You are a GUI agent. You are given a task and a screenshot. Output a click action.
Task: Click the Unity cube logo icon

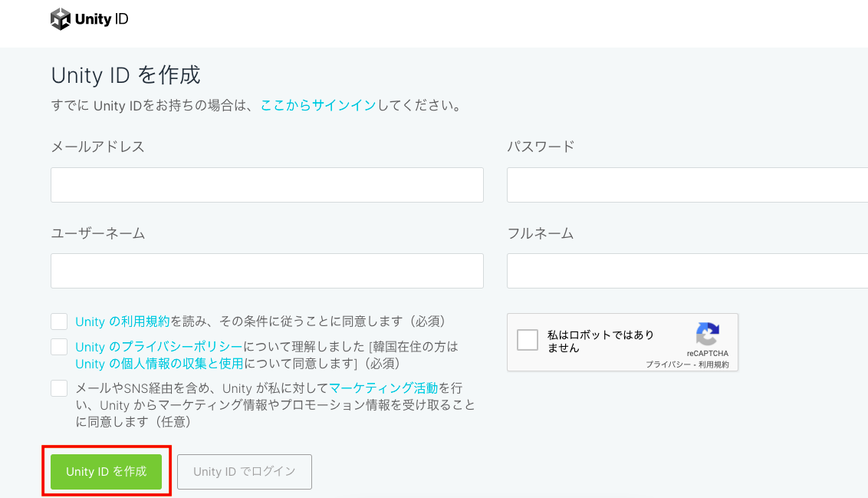[x=61, y=19]
